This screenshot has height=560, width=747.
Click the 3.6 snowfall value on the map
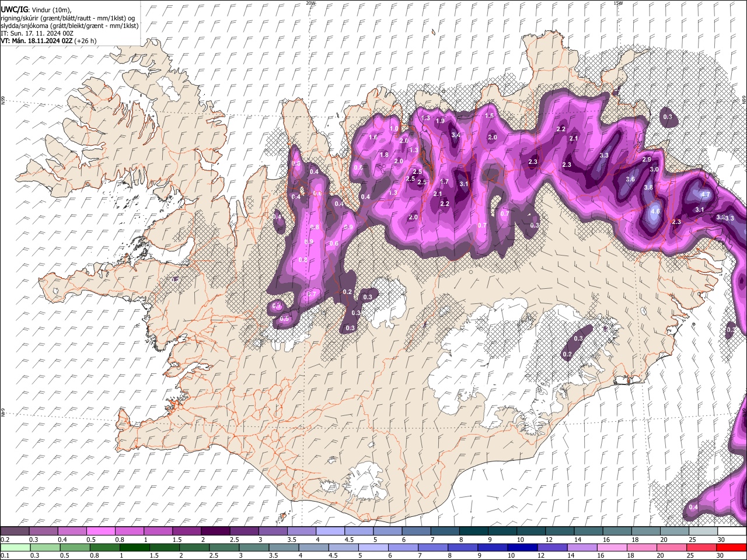tap(630, 180)
